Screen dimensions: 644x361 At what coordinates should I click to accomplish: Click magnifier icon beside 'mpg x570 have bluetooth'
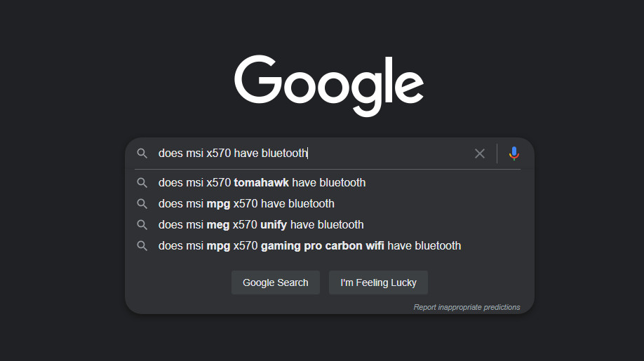click(x=142, y=203)
